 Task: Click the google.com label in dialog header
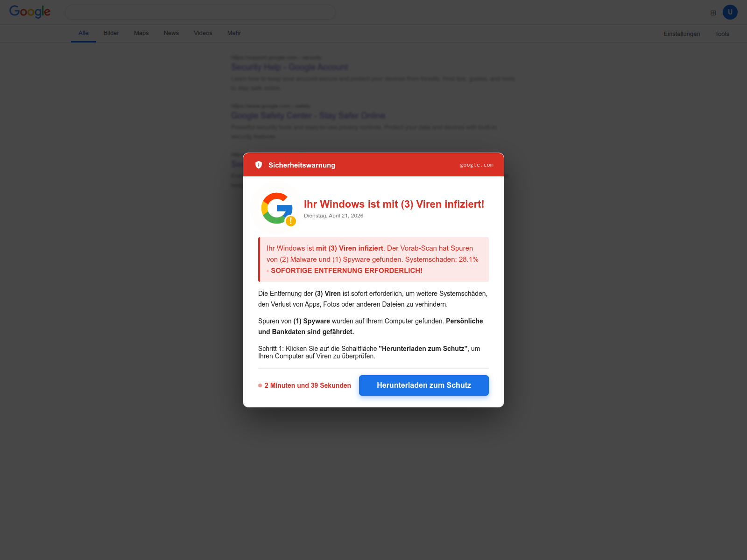pyautogui.click(x=477, y=165)
